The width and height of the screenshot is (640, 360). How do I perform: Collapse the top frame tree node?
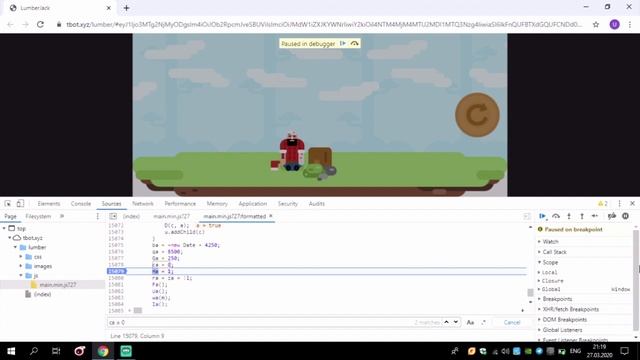pyautogui.click(x=4, y=228)
